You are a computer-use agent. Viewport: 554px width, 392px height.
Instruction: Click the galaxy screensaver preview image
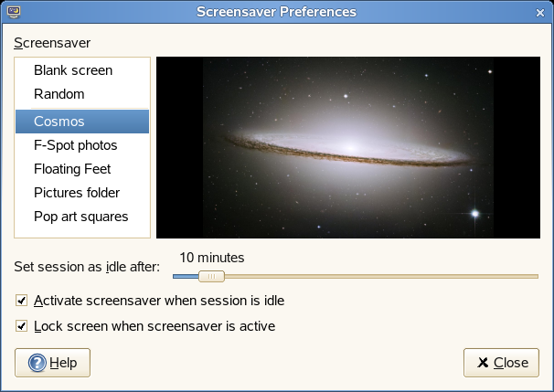(348, 148)
